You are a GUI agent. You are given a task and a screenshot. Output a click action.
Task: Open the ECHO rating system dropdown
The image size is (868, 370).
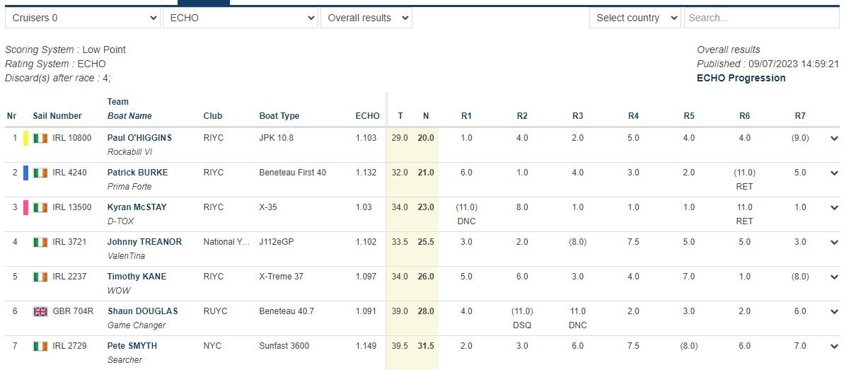240,18
